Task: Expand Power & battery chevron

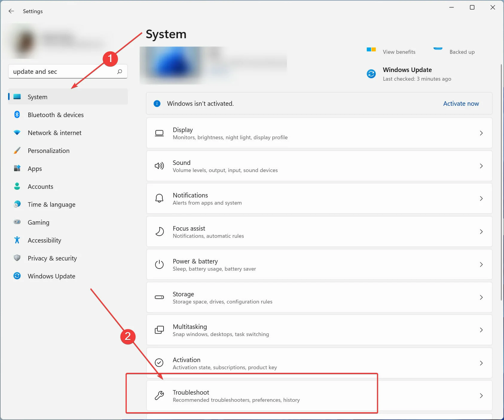Action: pos(481,264)
